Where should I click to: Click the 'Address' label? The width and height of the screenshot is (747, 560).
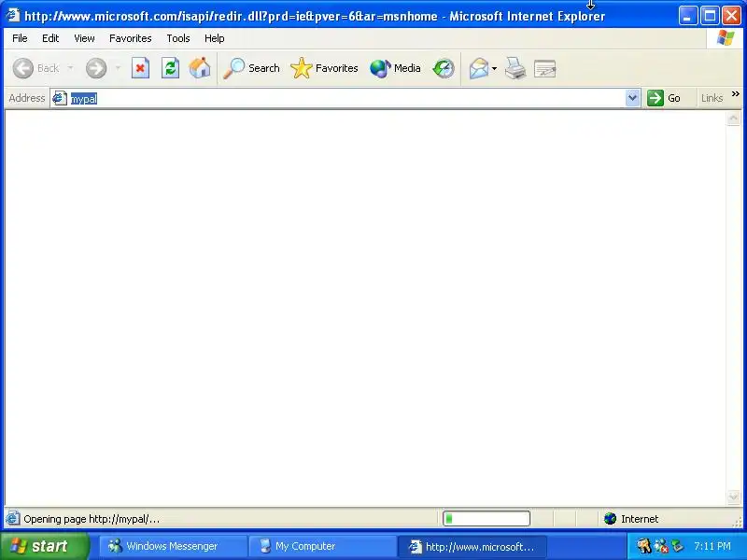pos(27,98)
